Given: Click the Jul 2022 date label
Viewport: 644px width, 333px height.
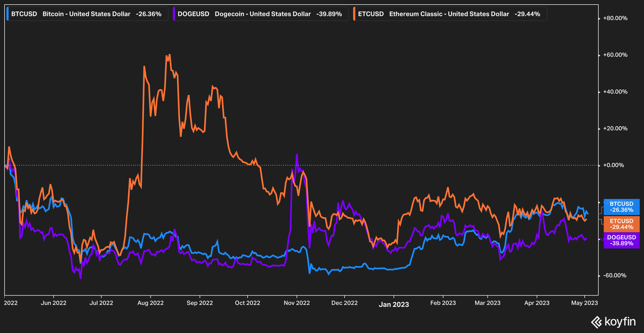Looking at the screenshot, I should point(101,303).
